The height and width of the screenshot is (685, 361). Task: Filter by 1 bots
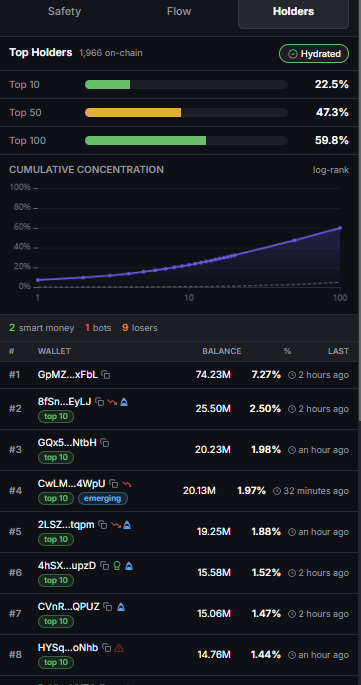pyautogui.click(x=98, y=328)
